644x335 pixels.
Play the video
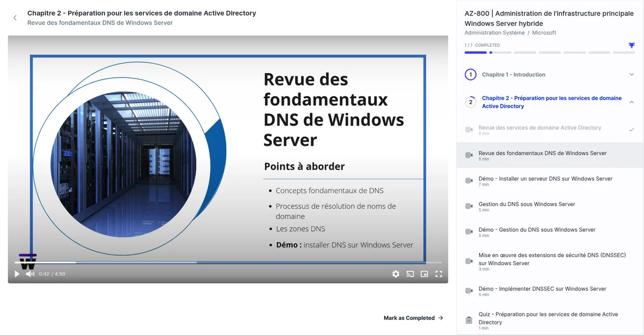[17, 274]
